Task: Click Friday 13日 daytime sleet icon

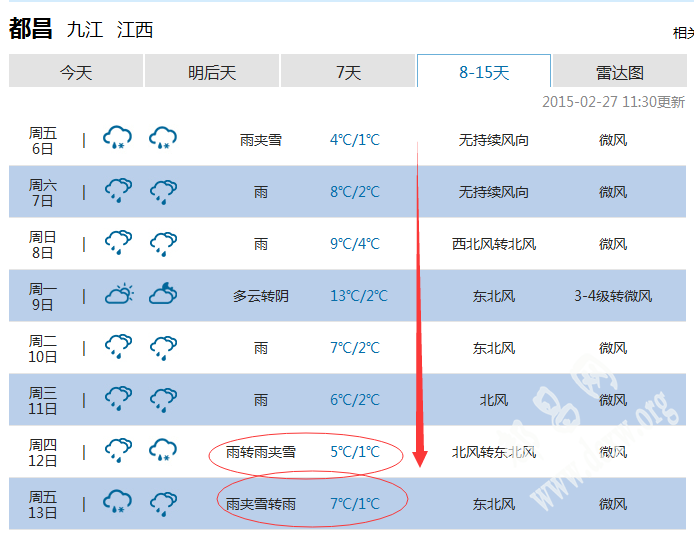Action: pos(119,503)
